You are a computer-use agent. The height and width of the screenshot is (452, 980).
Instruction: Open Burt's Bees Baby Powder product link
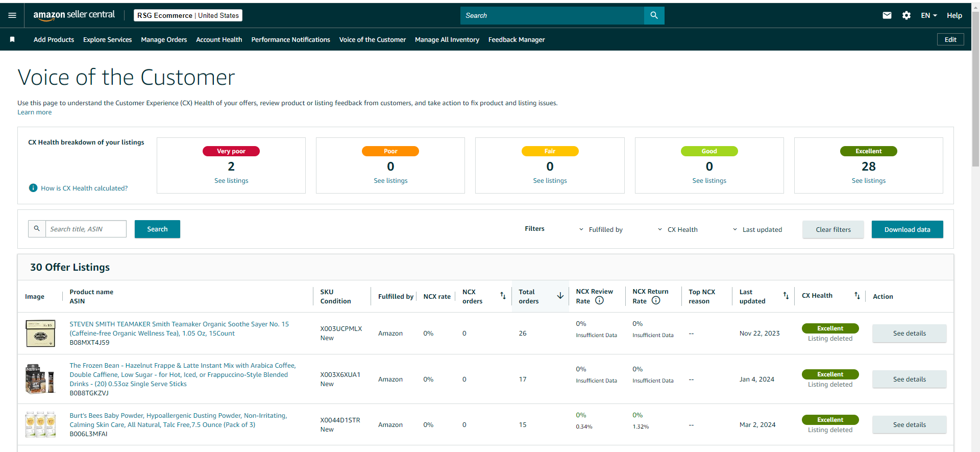(x=178, y=420)
